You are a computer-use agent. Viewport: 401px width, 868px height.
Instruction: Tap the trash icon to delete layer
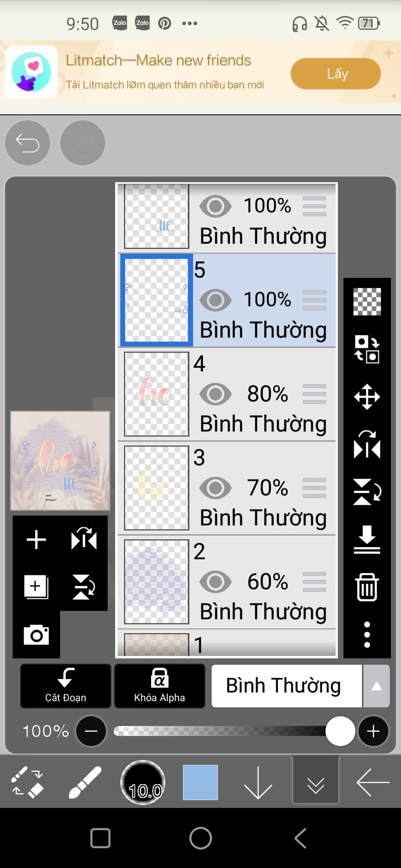367,587
